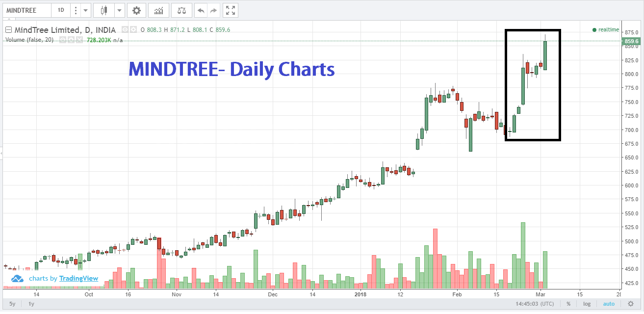Click the 550.0 price axis label
644x314 pixels.
tap(632, 213)
